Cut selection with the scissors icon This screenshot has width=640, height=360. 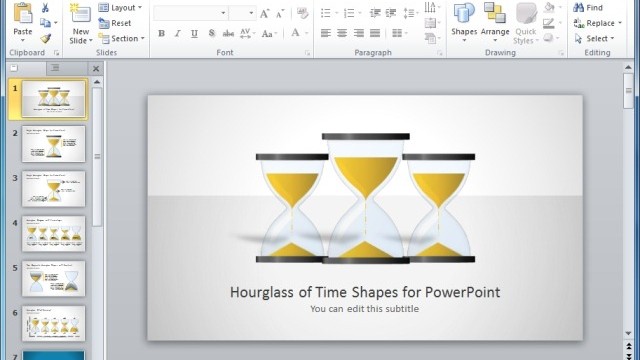[x=45, y=7]
